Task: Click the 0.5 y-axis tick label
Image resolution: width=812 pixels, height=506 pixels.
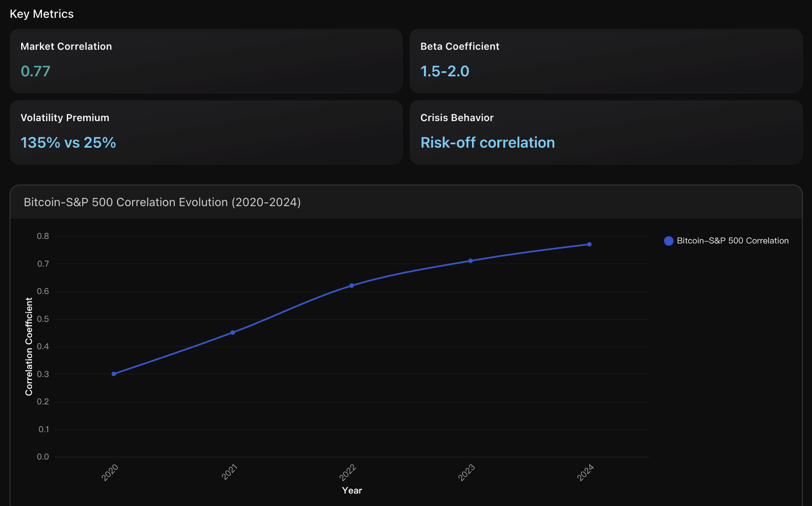Action: (43, 319)
